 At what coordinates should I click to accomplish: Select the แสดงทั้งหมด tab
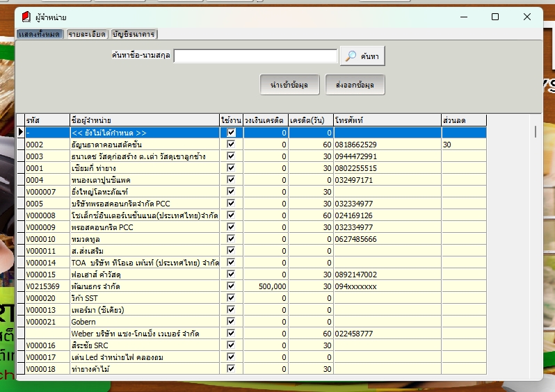point(40,34)
